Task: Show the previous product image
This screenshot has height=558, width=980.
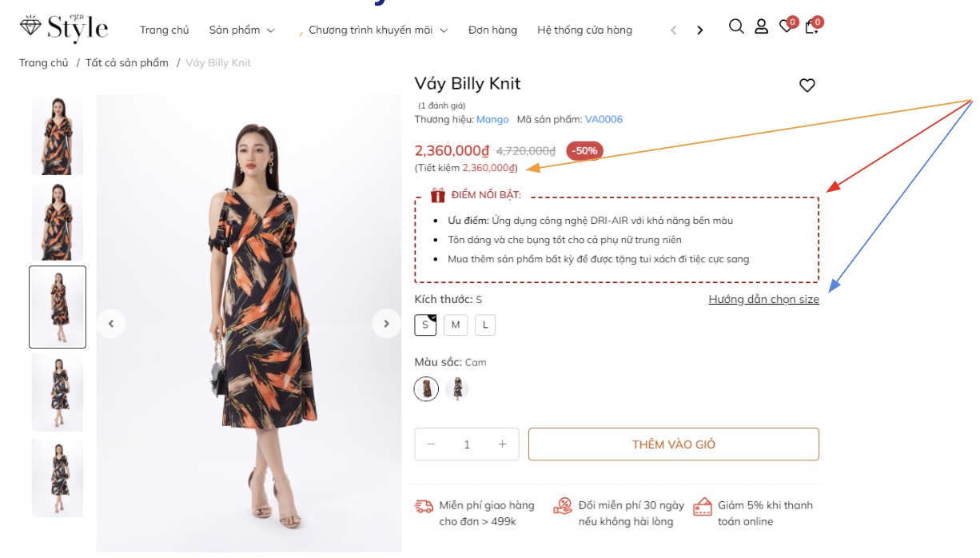Action: click(111, 324)
